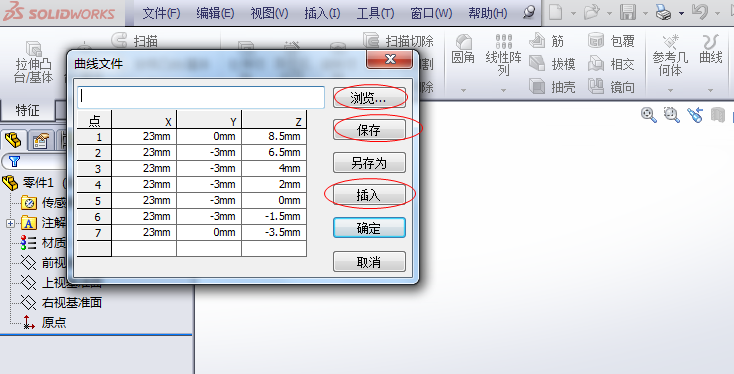
Task: Expand the 线性阵列 dropdown arrow
Action: click(503, 90)
